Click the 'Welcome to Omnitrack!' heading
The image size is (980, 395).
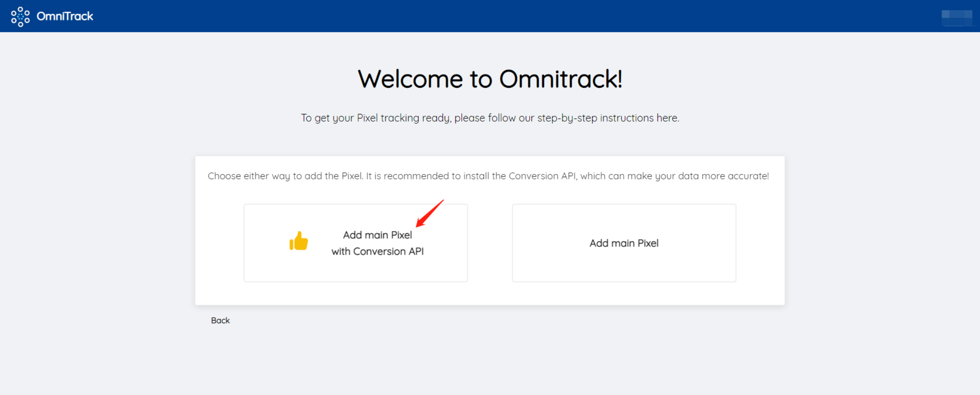tap(490, 79)
